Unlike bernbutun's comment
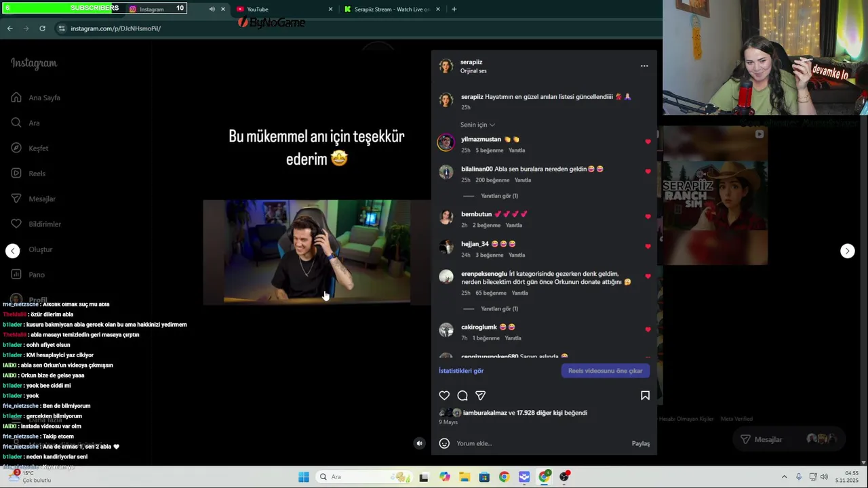Viewport: 868px width, 488px height. pyautogui.click(x=648, y=217)
